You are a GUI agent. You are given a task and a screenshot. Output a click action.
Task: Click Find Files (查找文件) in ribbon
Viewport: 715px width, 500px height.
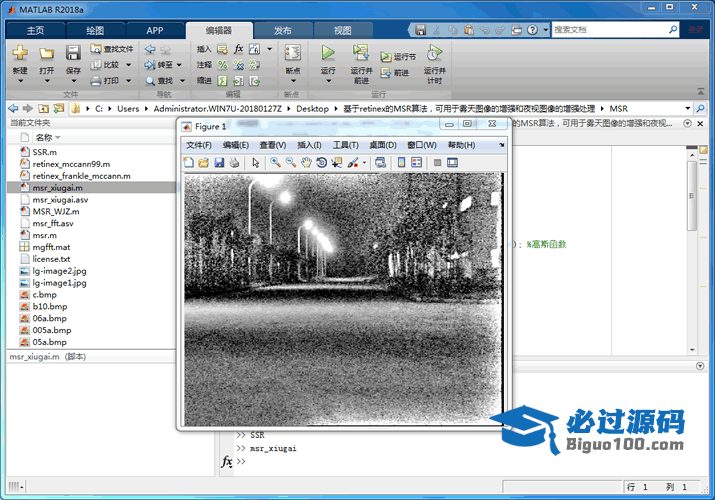(112, 49)
